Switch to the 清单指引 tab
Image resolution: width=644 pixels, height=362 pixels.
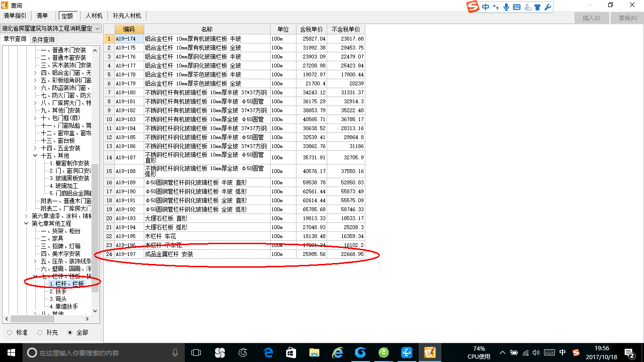[x=15, y=16]
